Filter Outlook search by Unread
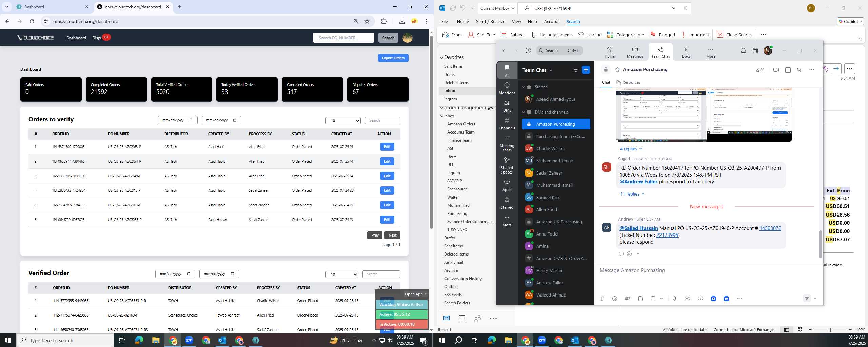868x347 pixels. tap(590, 35)
